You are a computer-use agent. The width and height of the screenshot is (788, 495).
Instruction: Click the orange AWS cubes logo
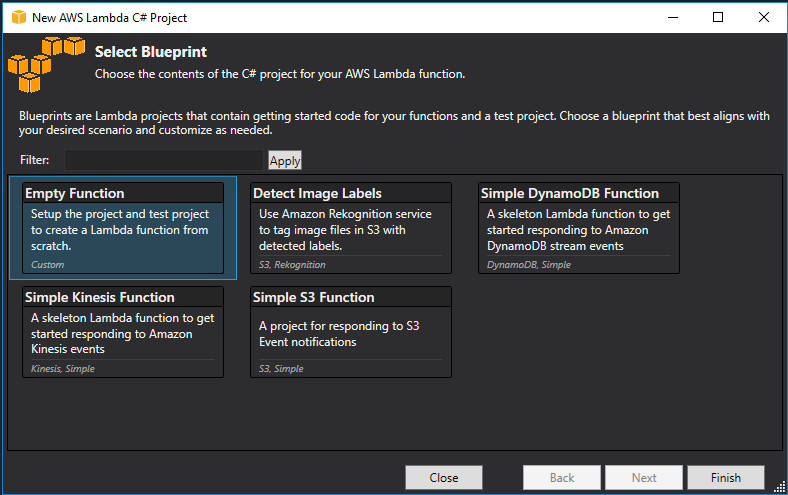(x=47, y=62)
